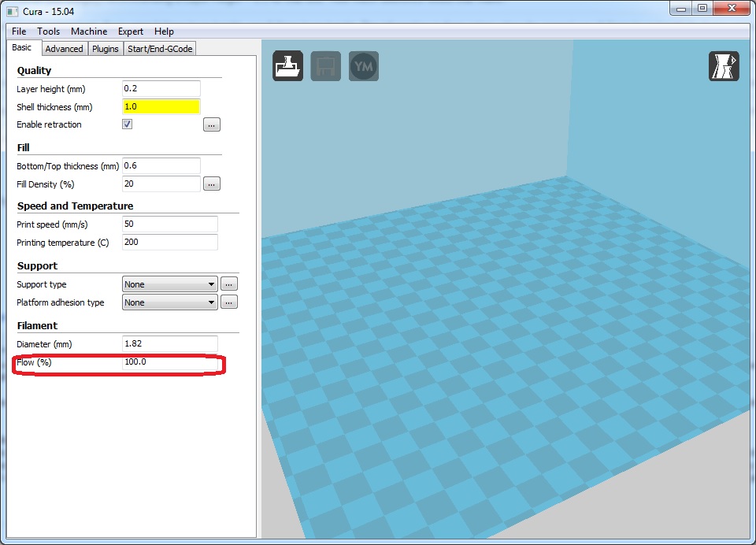The height and width of the screenshot is (545, 756).
Task: Click the Quality section heading
Action: (34, 70)
